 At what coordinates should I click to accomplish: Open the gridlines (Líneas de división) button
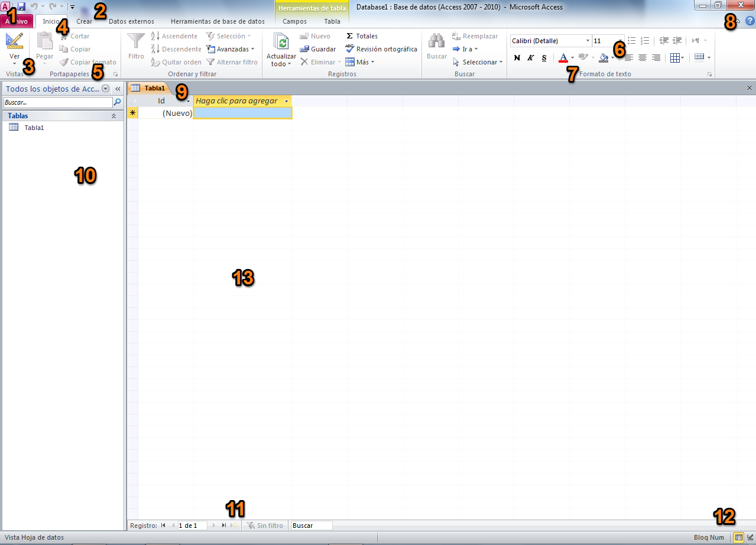pos(677,58)
